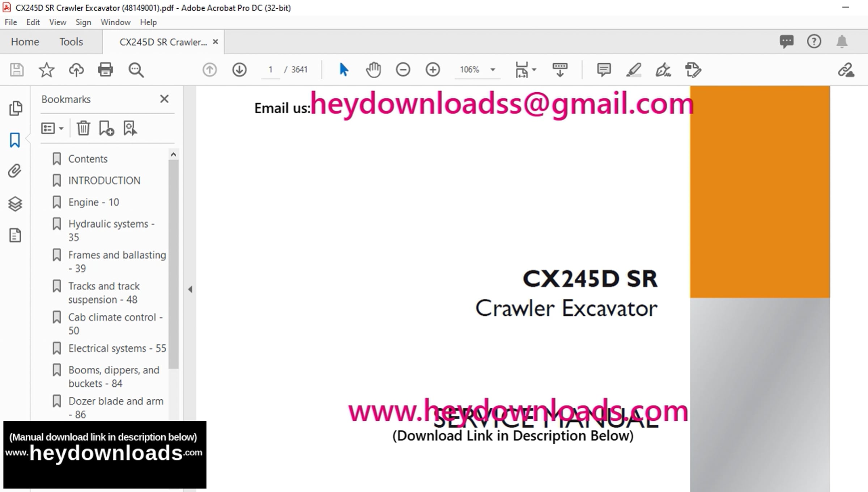Select the Hand pan tool
The image size is (868, 492).
click(373, 70)
